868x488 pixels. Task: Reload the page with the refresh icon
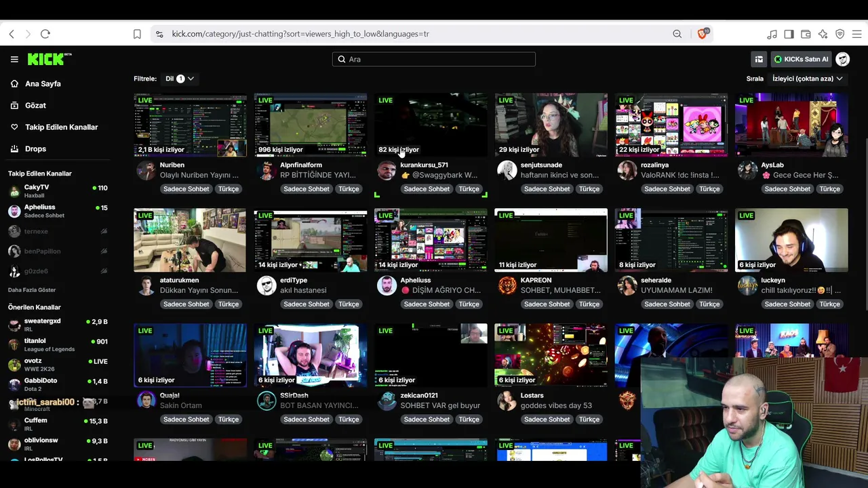pyautogui.click(x=45, y=34)
